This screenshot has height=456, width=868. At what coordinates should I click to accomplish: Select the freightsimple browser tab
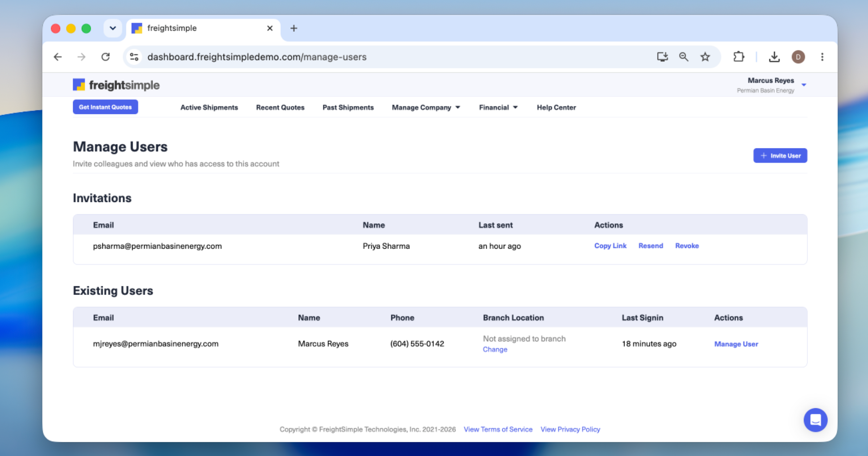(203, 28)
